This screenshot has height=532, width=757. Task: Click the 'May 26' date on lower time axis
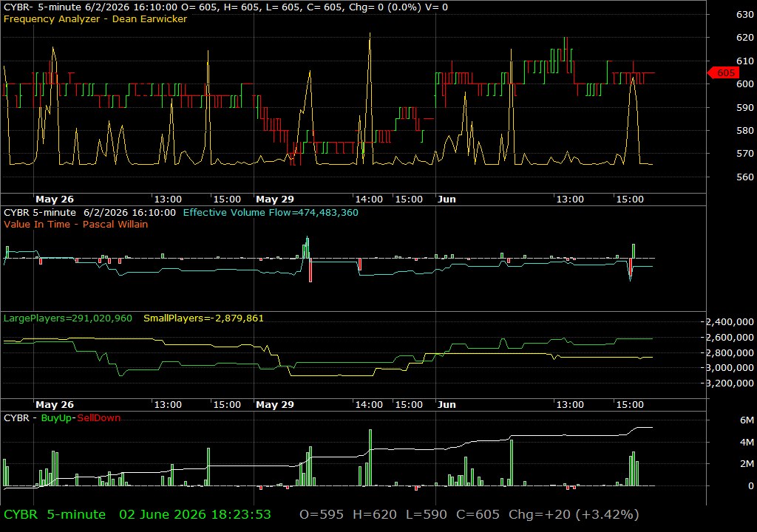[x=55, y=405]
